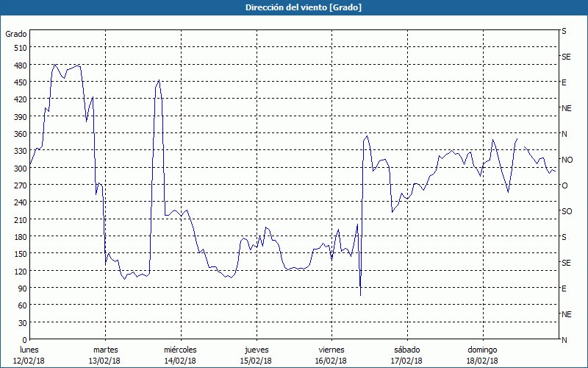Screen dimensions: 588x368
Task: Click the O compass label on right axis
Action: point(564,185)
